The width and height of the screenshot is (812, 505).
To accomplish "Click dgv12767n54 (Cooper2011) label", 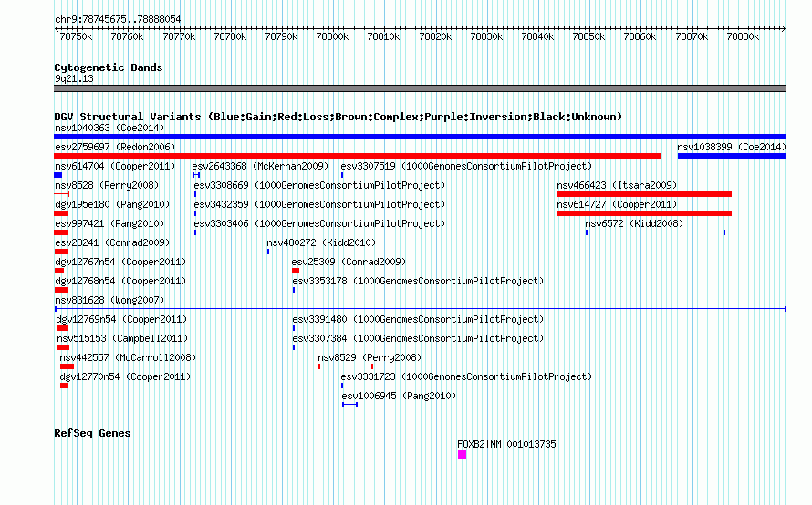I will coord(120,262).
